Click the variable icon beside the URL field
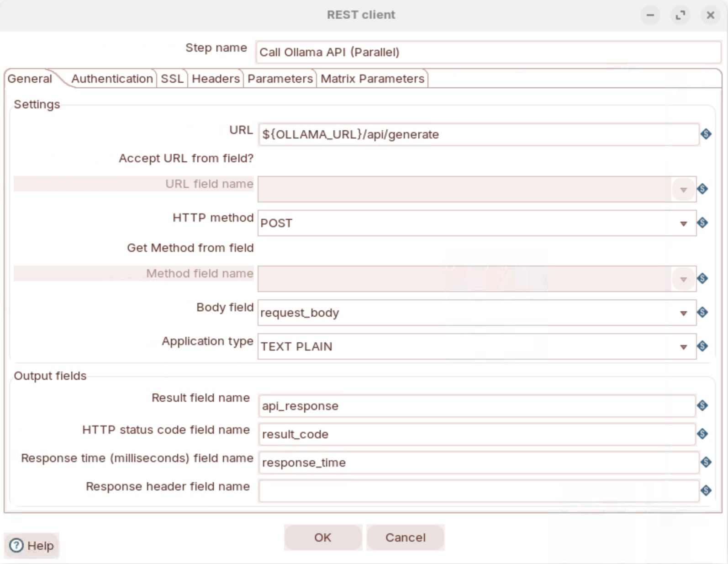Image resolution: width=728 pixels, height=564 pixels. [x=706, y=134]
